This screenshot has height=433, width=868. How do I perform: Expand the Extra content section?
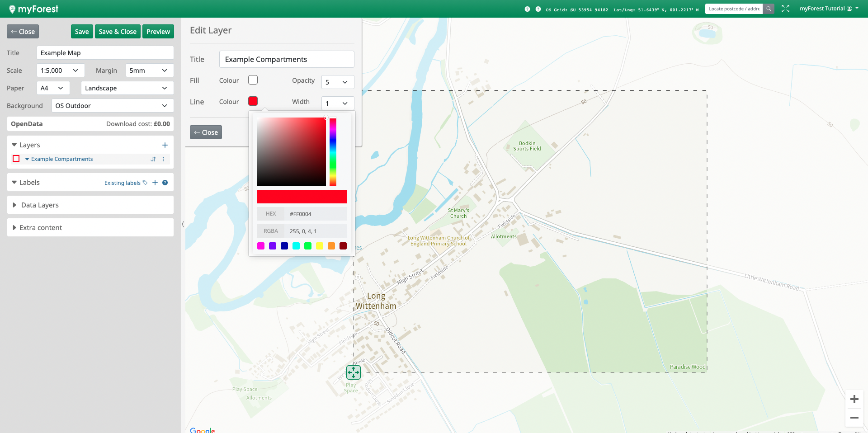coord(41,228)
